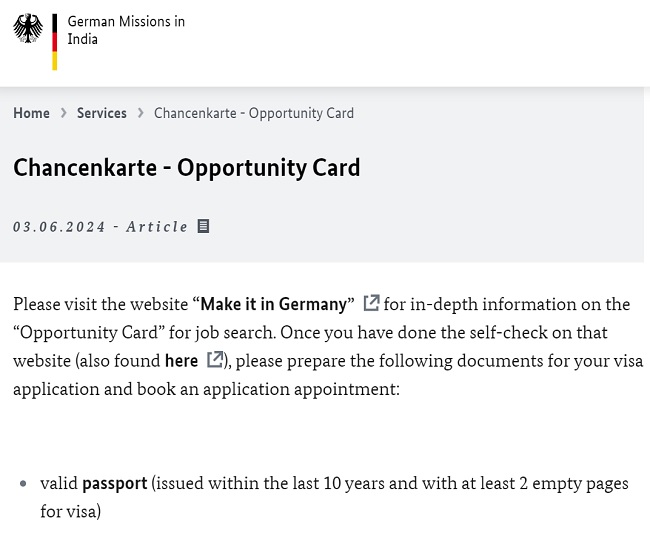The image size is (650, 540).
Task: Click the 03.06.2024 publication date
Action: (59, 227)
